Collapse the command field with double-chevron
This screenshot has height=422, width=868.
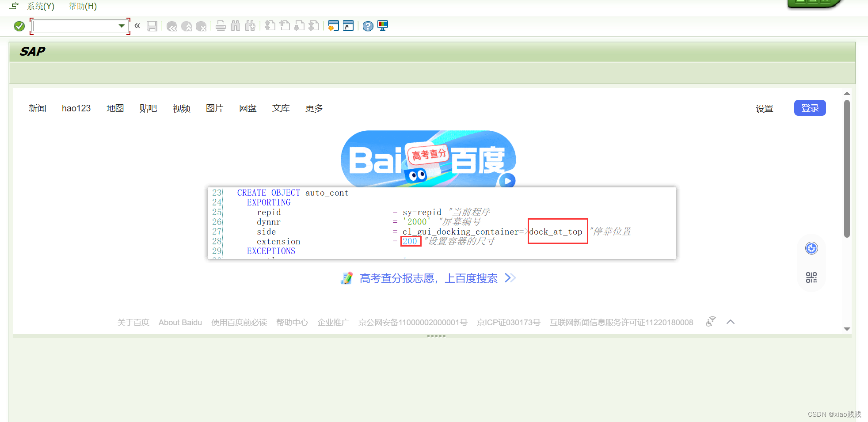137,26
